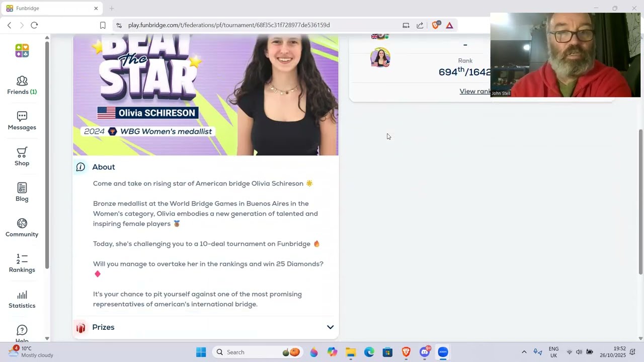Click the 'WBG Women's medallist' banner text
644x362 pixels.
(x=166, y=132)
